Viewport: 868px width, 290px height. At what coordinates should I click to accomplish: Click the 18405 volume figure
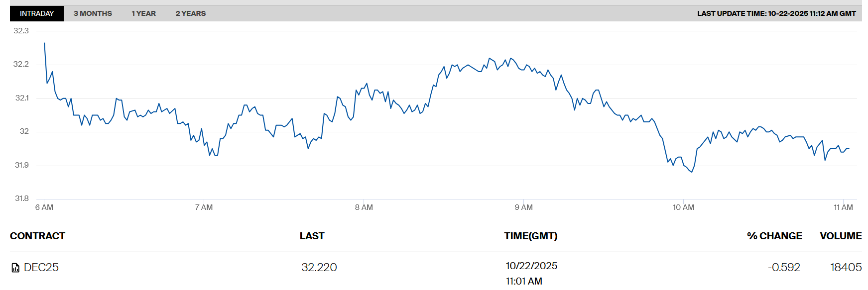click(x=846, y=268)
